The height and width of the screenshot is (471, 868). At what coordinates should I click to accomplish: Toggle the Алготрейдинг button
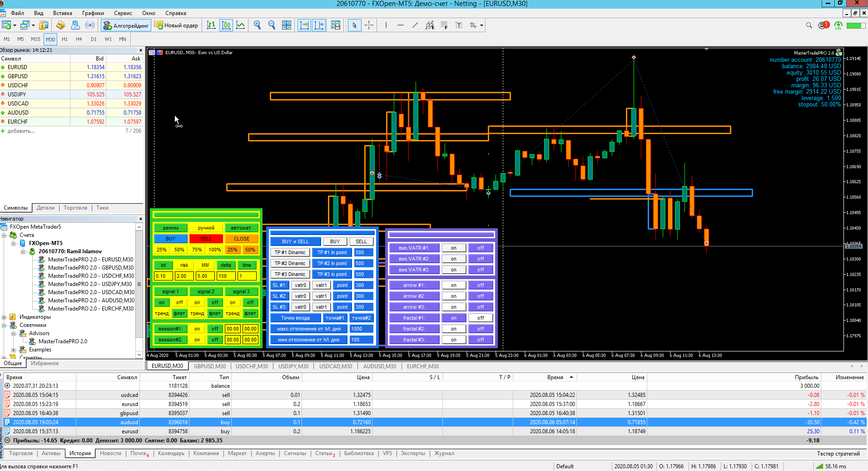coord(125,25)
